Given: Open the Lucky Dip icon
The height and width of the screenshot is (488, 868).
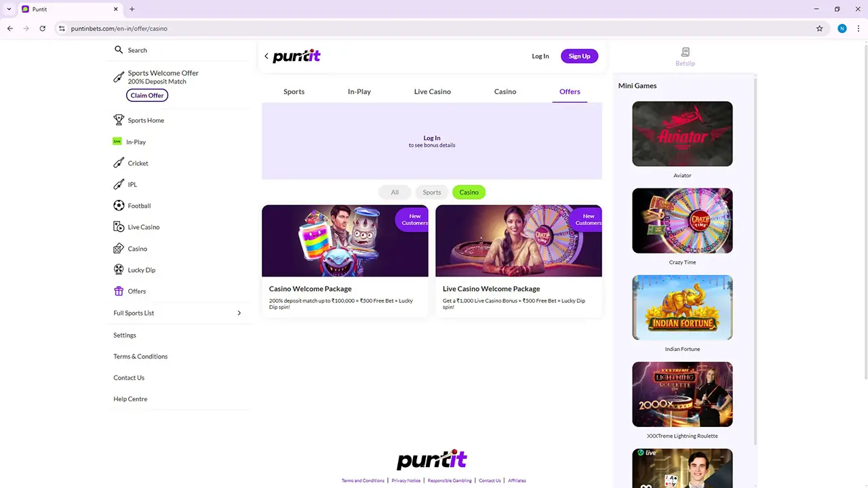Looking at the screenshot, I should 119,270.
